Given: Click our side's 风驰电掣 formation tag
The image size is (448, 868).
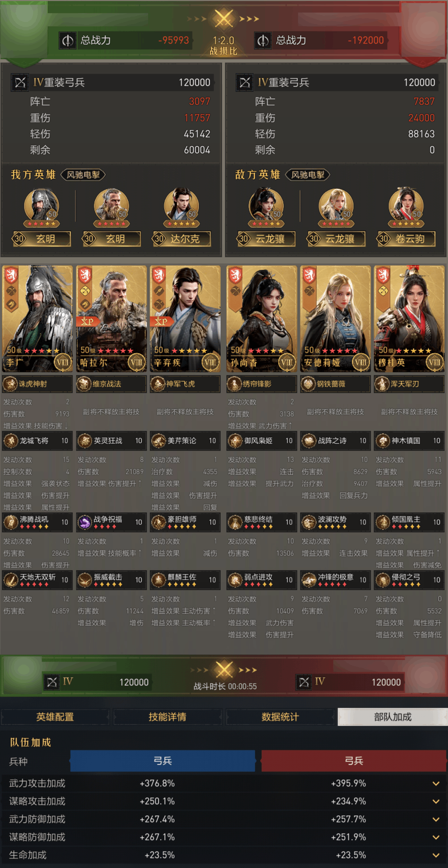Looking at the screenshot, I should click(x=83, y=175).
